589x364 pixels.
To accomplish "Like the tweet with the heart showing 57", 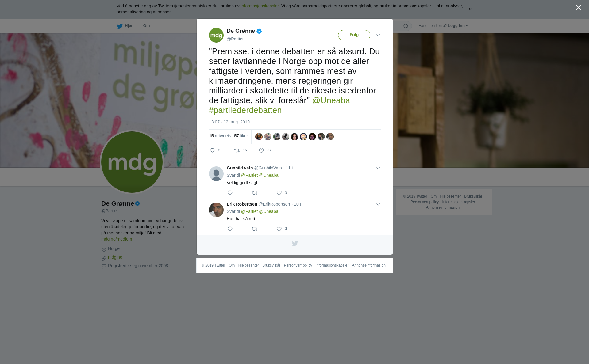I will (261, 150).
